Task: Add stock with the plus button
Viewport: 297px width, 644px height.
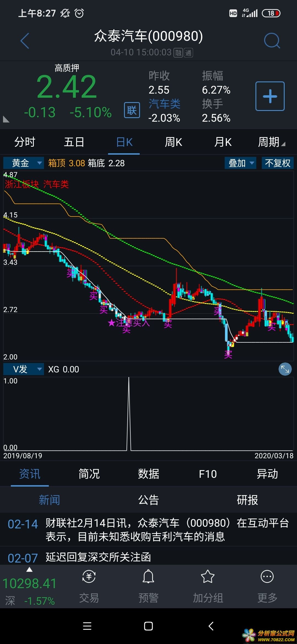Action: click(x=270, y=96)
